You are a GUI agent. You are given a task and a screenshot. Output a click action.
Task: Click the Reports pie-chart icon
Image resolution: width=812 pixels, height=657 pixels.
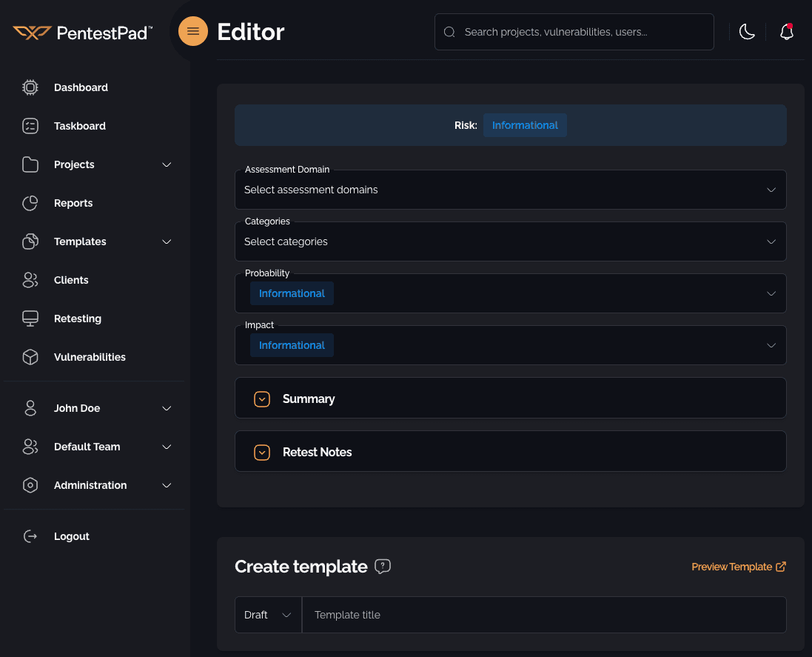30,202
